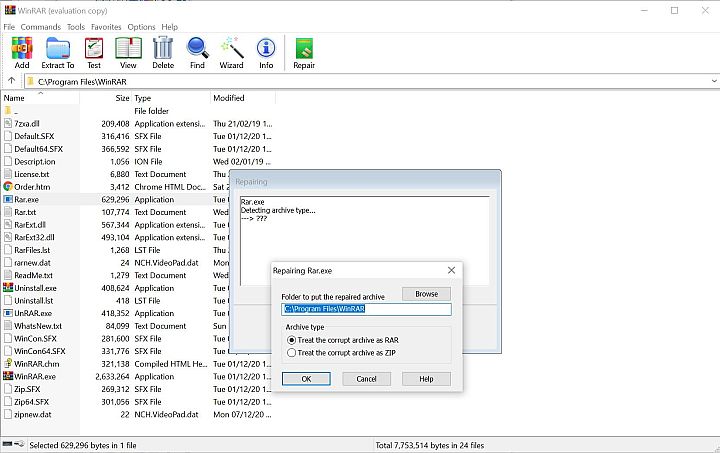Choose Treat the corrupt archive as RAR
Viewport: 720px width, 453px height.
pos(343,340)
